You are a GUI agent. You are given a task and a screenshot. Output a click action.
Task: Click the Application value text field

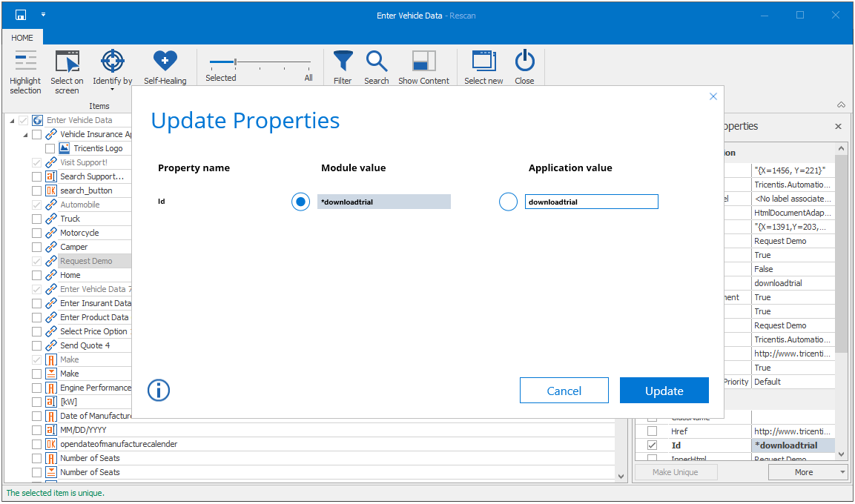tap(592, 202)
